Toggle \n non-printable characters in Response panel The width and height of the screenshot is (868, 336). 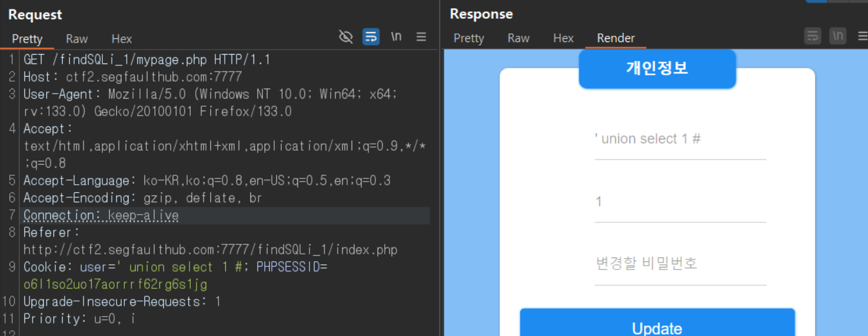838,36
